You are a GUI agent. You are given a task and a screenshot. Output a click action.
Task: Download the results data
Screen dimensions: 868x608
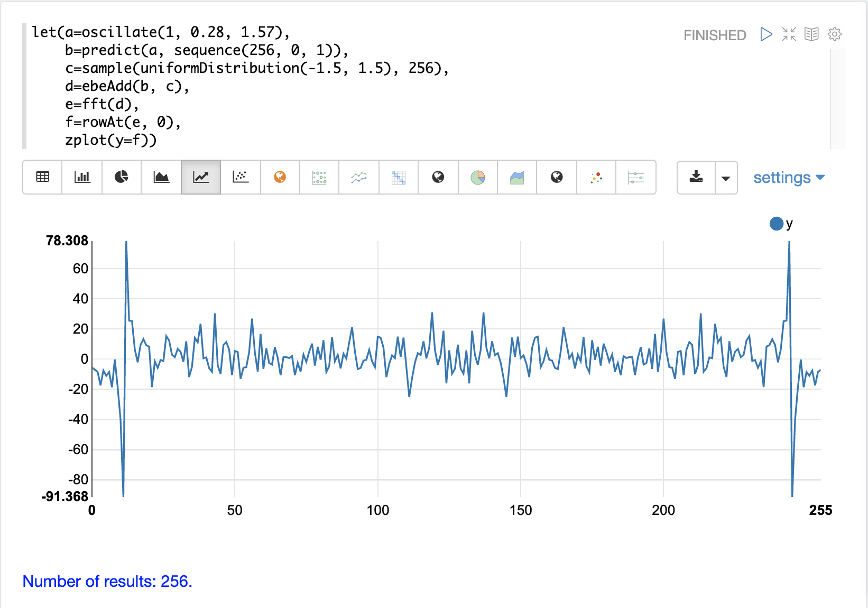[x=696, y=177]
